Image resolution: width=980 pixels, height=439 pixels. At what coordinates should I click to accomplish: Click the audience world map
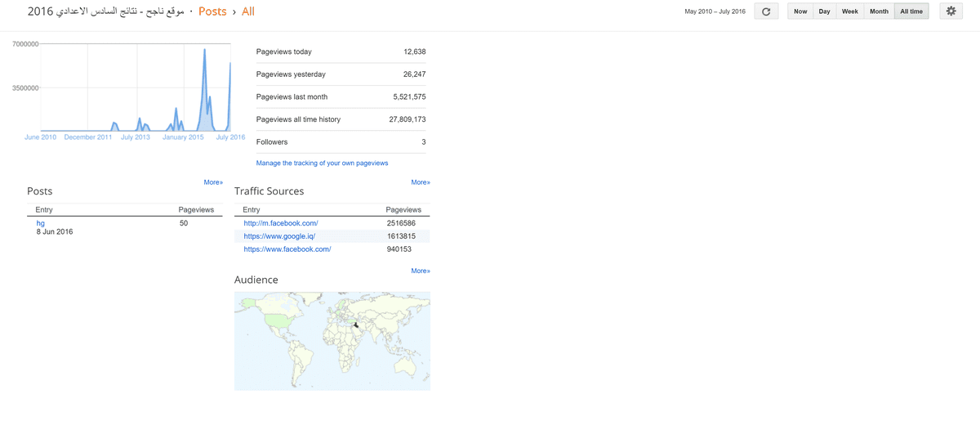pyautogui.click(x=332, y=341)
